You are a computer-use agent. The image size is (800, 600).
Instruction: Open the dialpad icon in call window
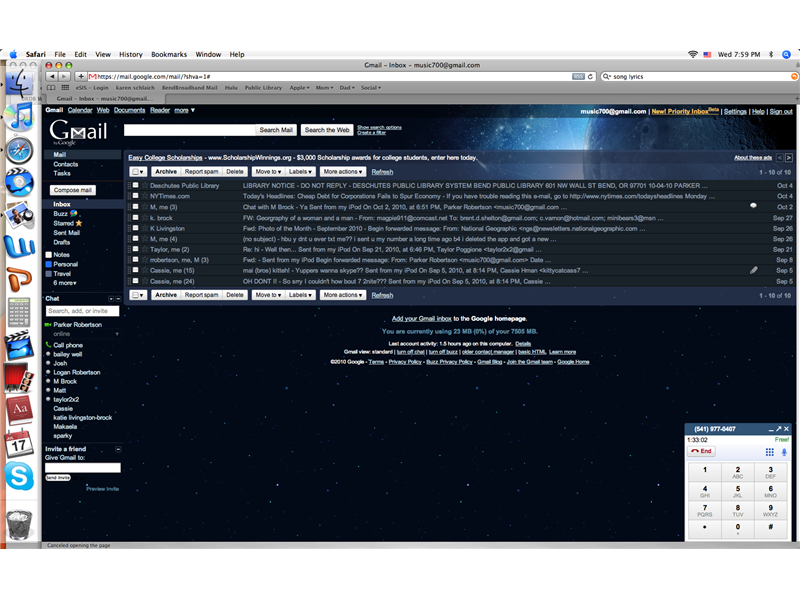pyautogui.click(x=769, y=452)
